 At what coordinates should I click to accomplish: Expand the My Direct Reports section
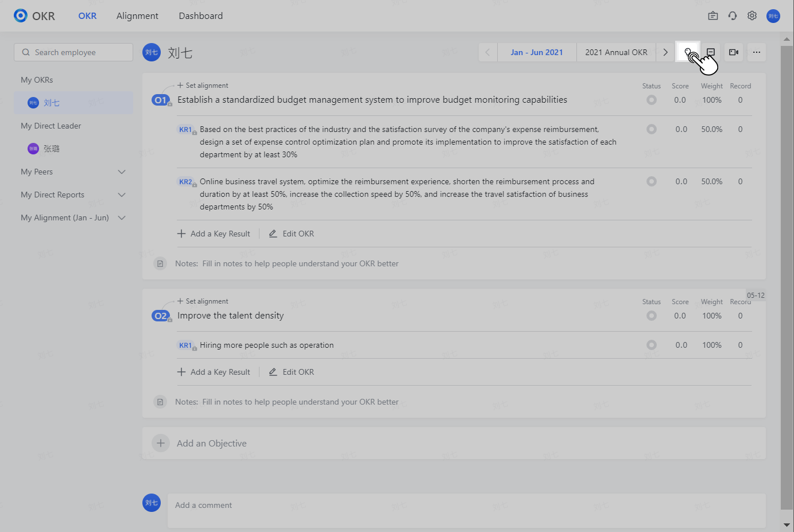(x=122, y=195)
